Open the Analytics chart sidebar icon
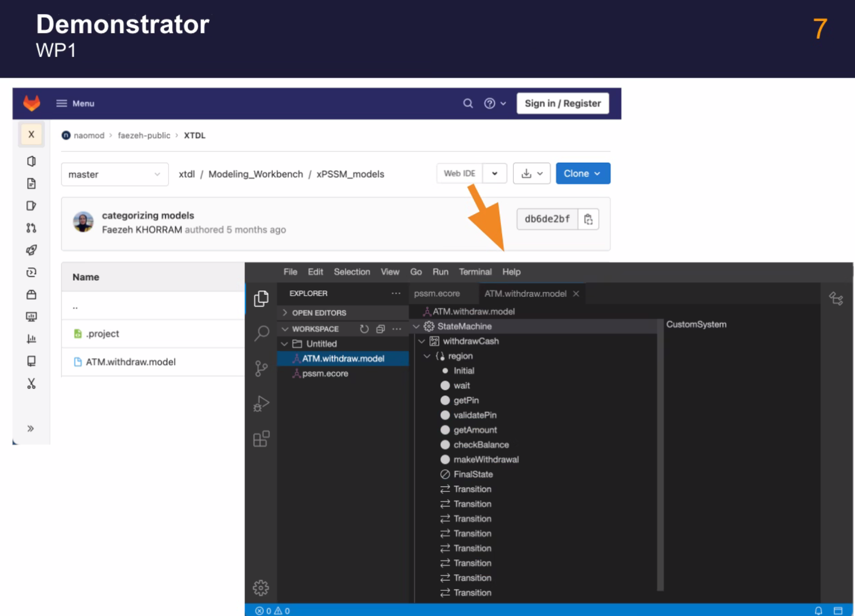 click(x=31, y=339)
